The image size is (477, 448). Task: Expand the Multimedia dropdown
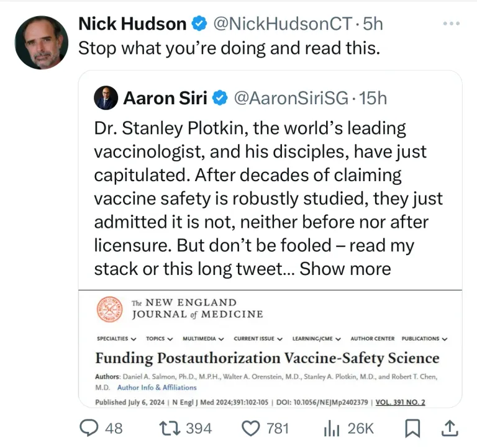203,339
